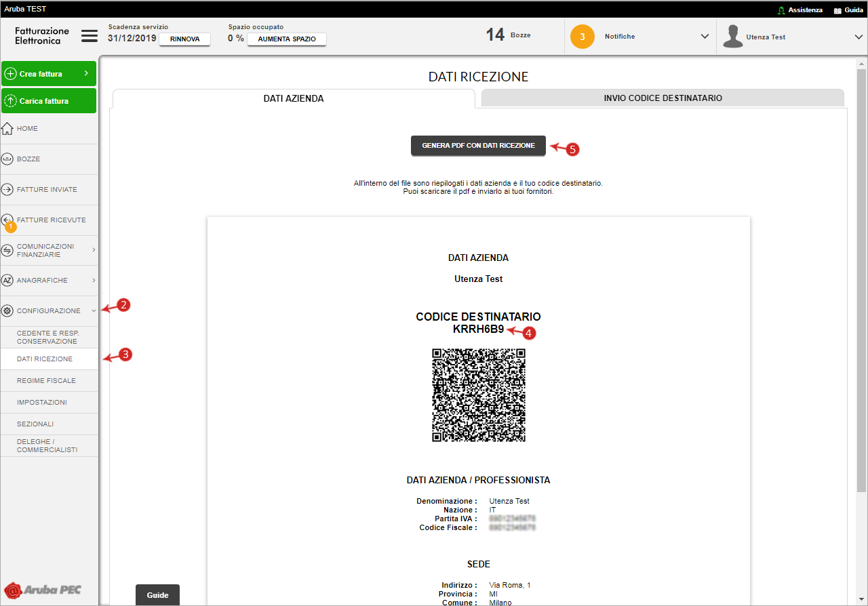Viewport: 868px width, 606px height.
Task: Click the Assistenza headset icon
Action: [x=781, y=10]
